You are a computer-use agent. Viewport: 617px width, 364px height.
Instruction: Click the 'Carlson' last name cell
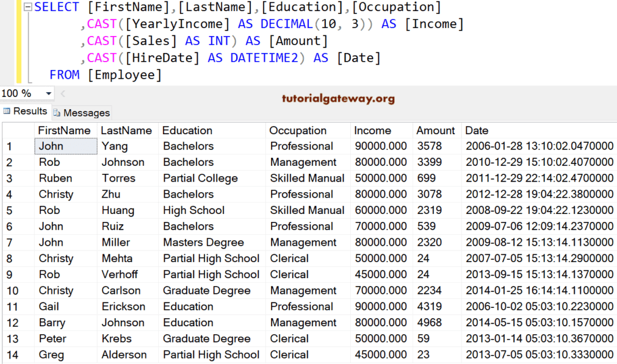point(128,290)
